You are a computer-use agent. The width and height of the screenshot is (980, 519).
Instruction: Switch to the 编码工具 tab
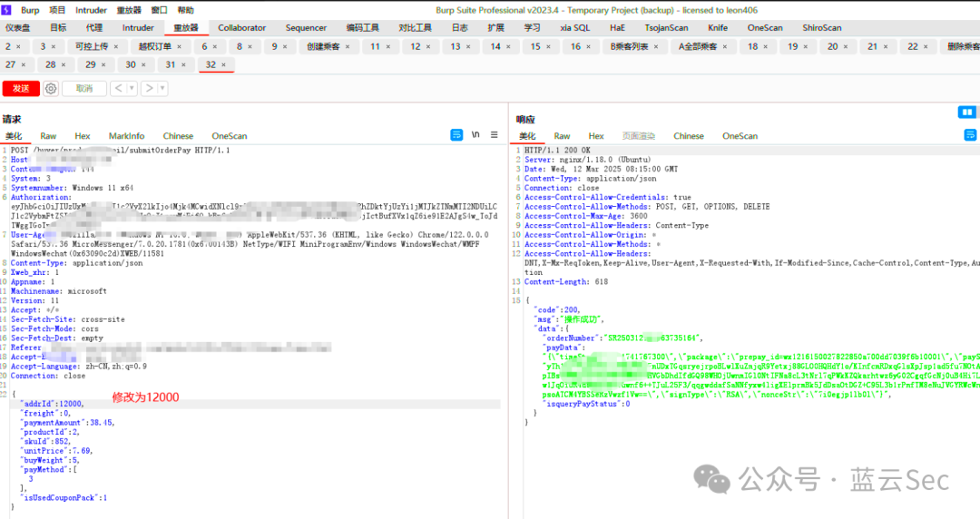coord(362,27)
